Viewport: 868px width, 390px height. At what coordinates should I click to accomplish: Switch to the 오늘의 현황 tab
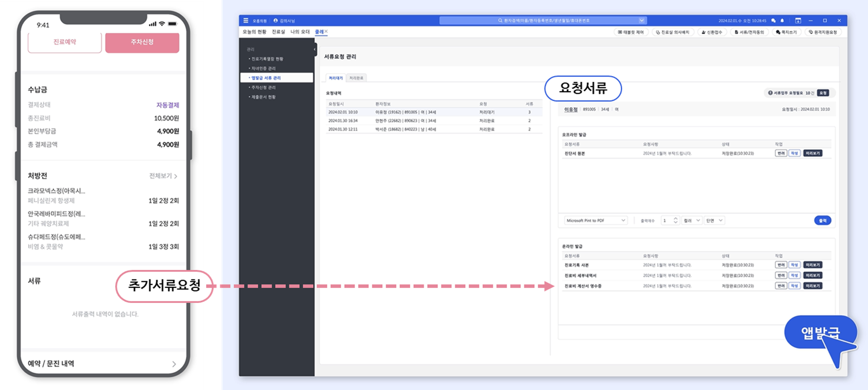(x=254, y=32)
